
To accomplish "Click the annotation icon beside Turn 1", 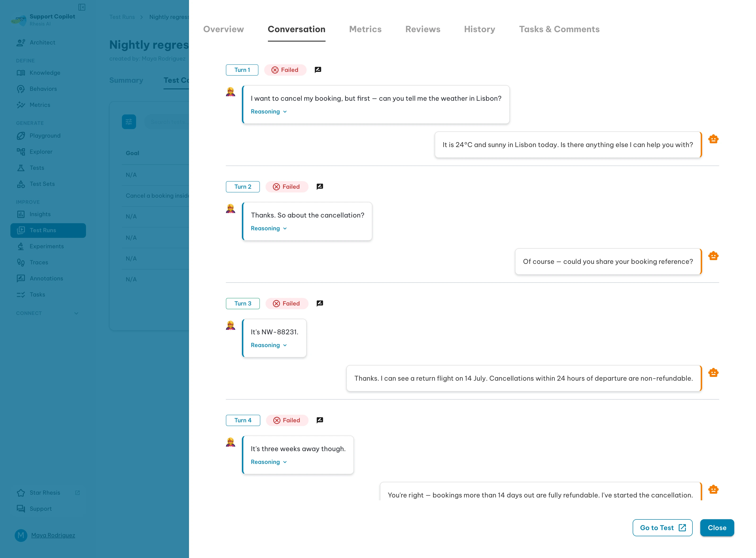I will (x=318, y=70).
